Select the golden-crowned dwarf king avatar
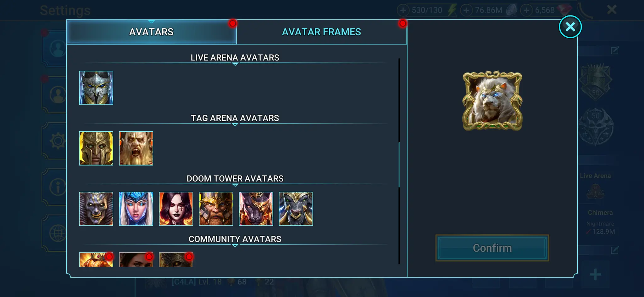This screenshot has height=297, width=644. 216,209
